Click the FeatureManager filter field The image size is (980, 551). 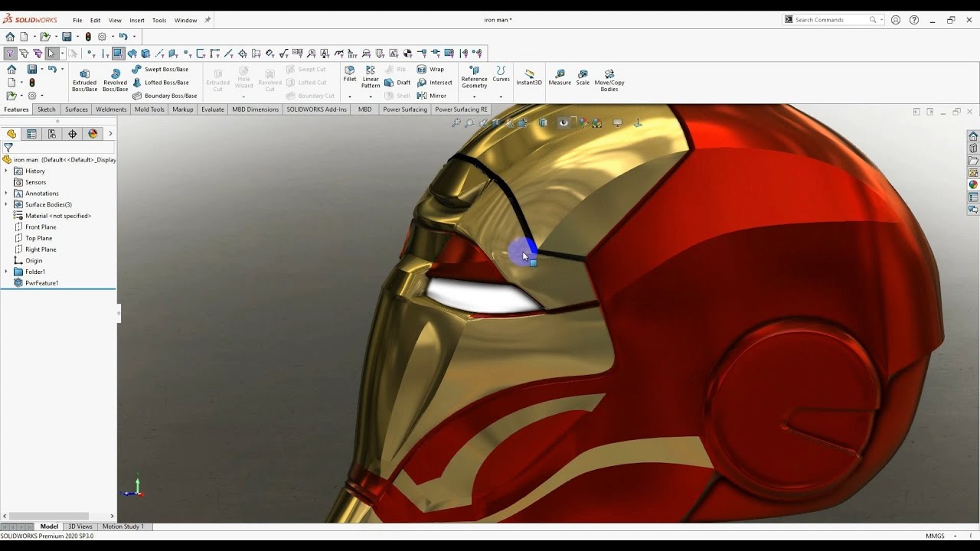pos(58,148)
